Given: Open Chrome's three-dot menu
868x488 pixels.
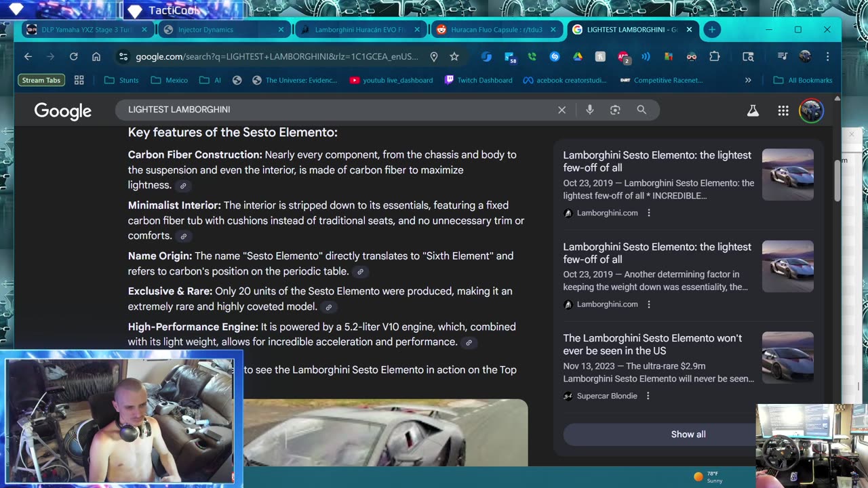Looking at the screenshot, I should coord(827,57).
